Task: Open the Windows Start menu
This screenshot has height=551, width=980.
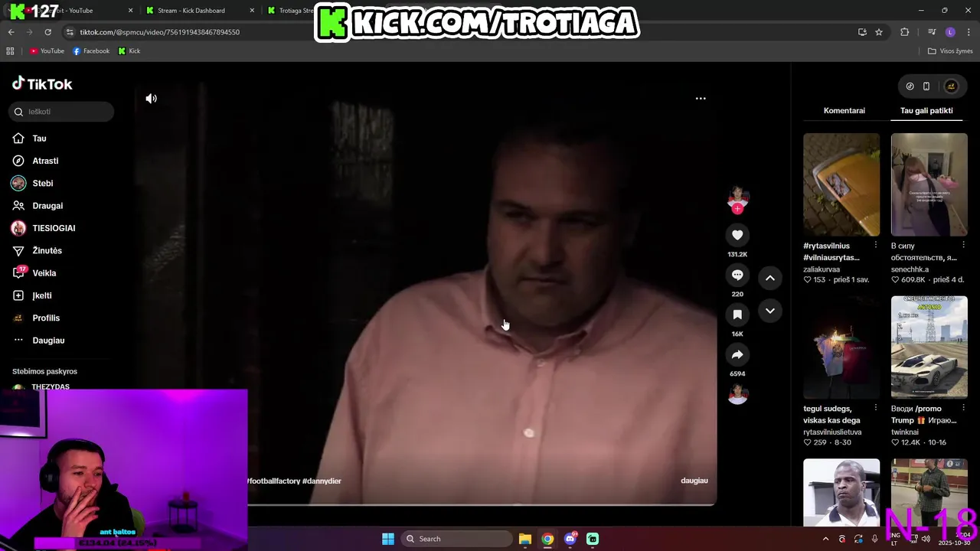Action: pyautogui.click(x=388, y=539)
